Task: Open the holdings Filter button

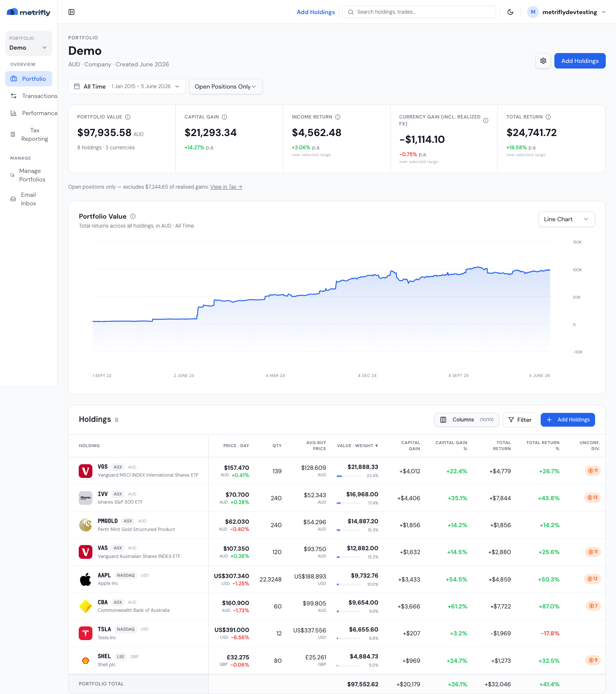Action: point(520,420)
